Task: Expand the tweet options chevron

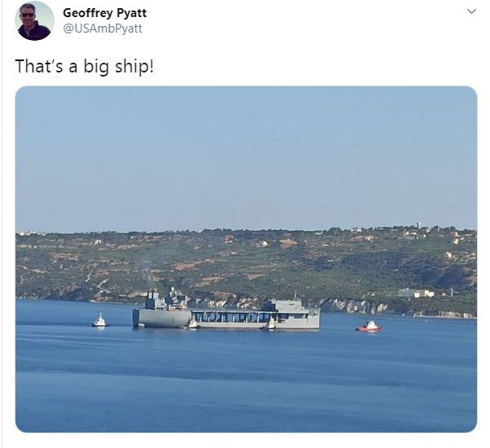Action: [471, 11]
